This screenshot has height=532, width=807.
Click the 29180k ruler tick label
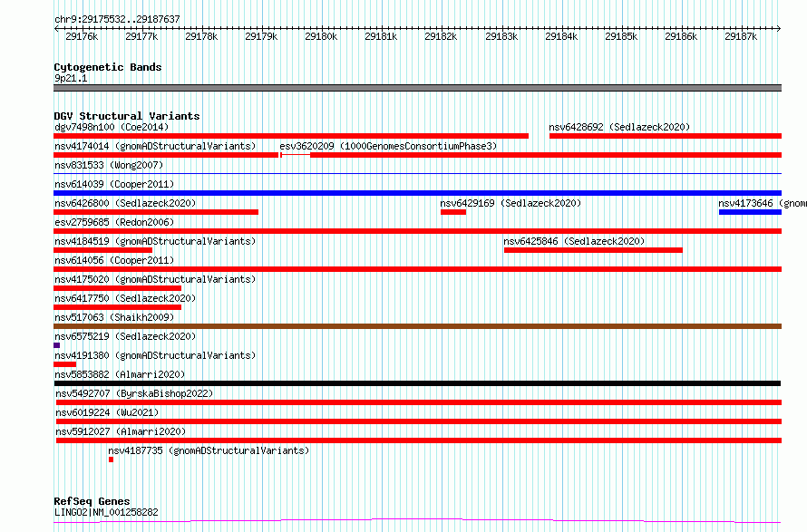[321, 36]
